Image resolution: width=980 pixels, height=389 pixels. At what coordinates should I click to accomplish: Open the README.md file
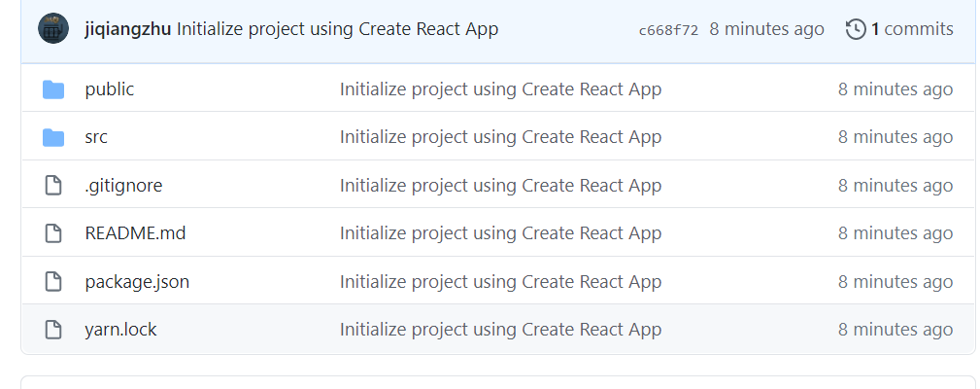coord(135,233)
